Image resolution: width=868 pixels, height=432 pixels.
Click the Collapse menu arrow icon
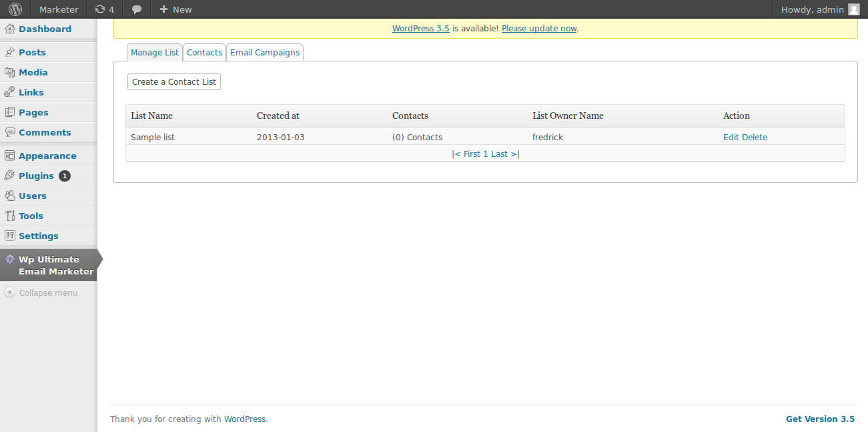10,292
